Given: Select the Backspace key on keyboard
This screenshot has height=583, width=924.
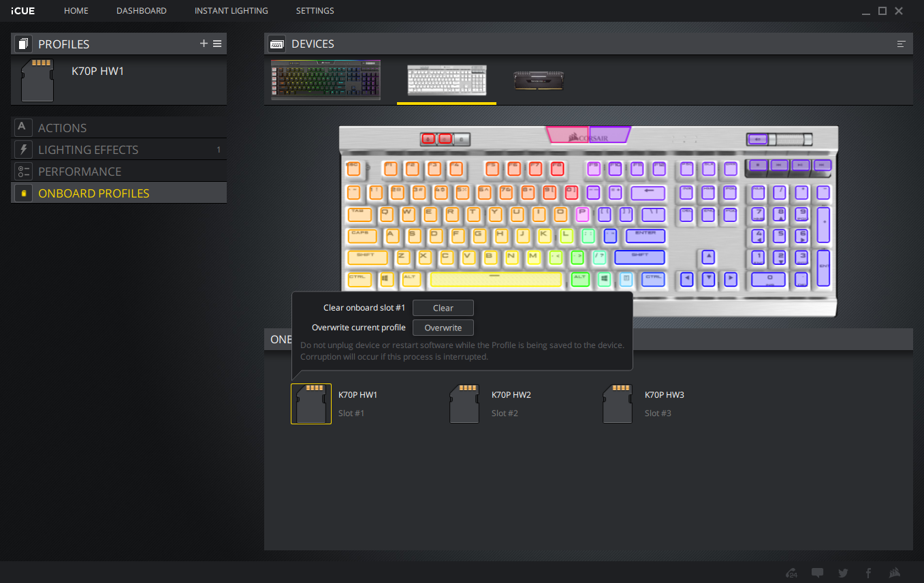Looking at the screenshot, I should (x=648, y=193).
